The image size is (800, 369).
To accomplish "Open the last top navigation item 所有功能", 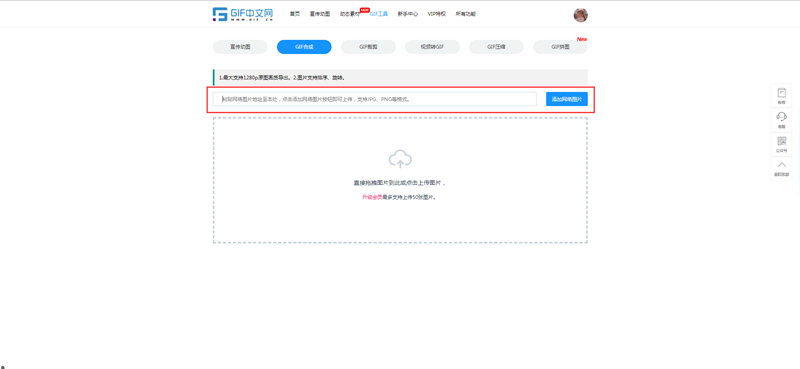I will [466, 14].
